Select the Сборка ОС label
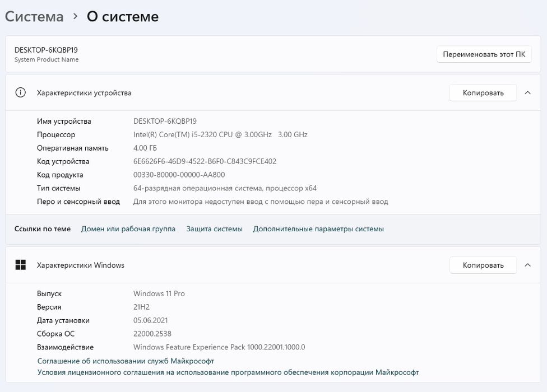Image resolution: width=547 pixels, height=392 pixels. point(56,334)
